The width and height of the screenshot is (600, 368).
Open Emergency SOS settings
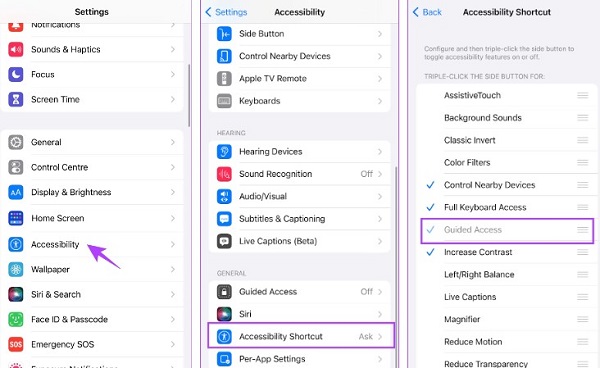click(92, 344)
